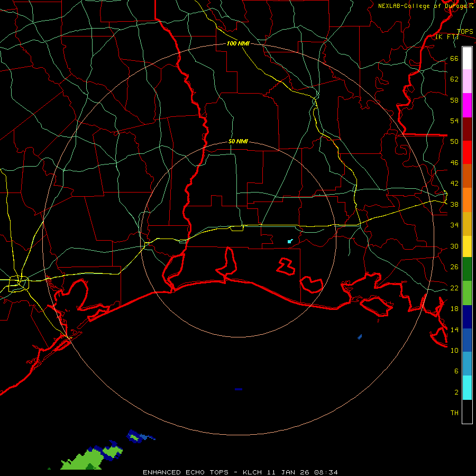Click the dark green legend swatch
This screenshot has width=476, height=476.
point(467,269)
